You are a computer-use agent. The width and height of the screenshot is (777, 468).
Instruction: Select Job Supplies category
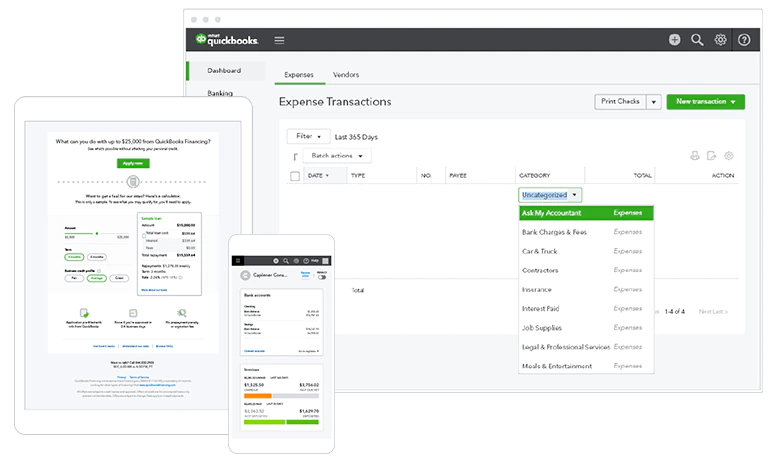click(x=586, y=328)
